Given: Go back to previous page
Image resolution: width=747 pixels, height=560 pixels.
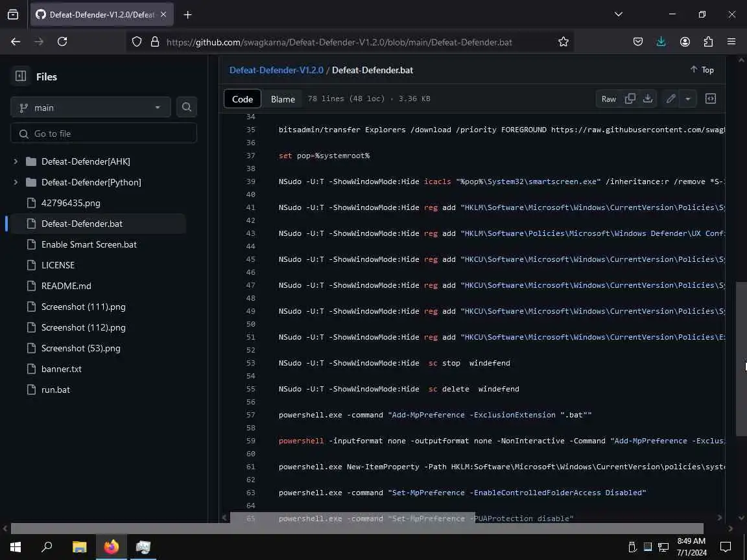Looking at the screenshot, I should coord(16,42).
